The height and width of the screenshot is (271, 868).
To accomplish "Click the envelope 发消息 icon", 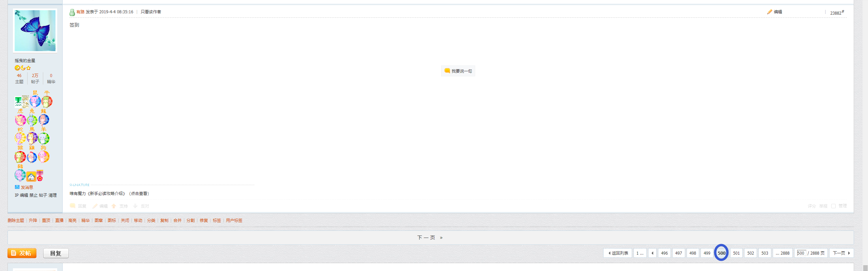I will (17, 187).
